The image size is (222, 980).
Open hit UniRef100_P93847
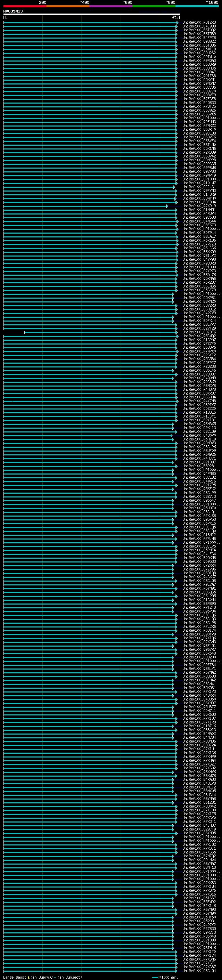tap(199, 72)
